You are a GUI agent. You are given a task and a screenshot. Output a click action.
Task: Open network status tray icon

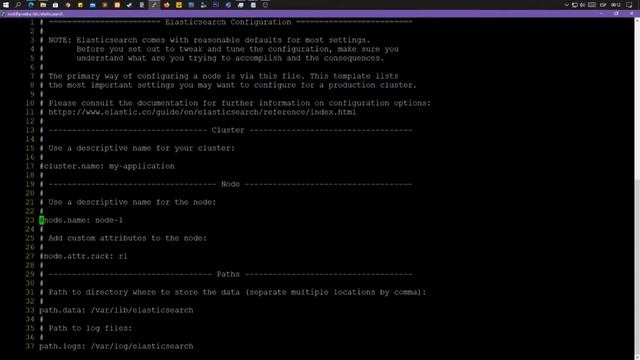(575, 5)
